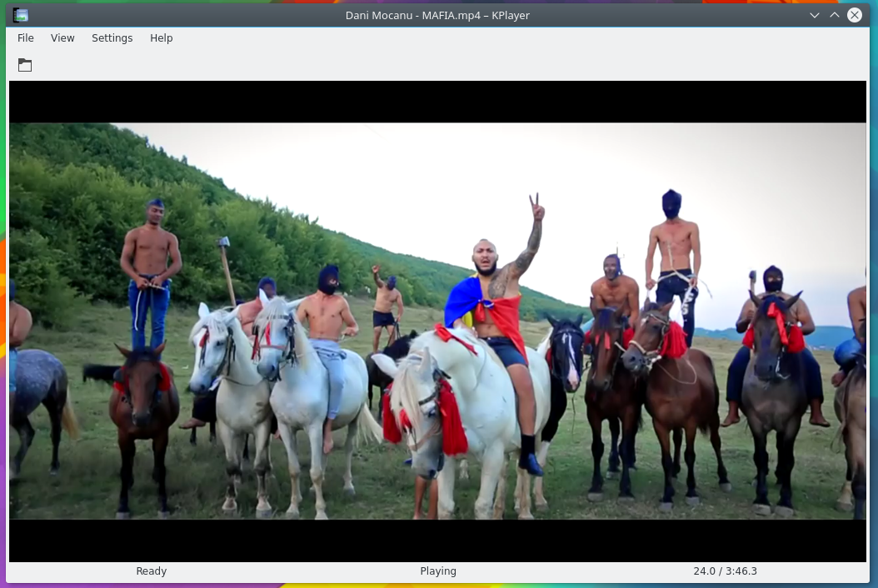Close the KPlayer window
This screenshot has height=588, width=878.
pyautogui.click(x=855, y=15)
